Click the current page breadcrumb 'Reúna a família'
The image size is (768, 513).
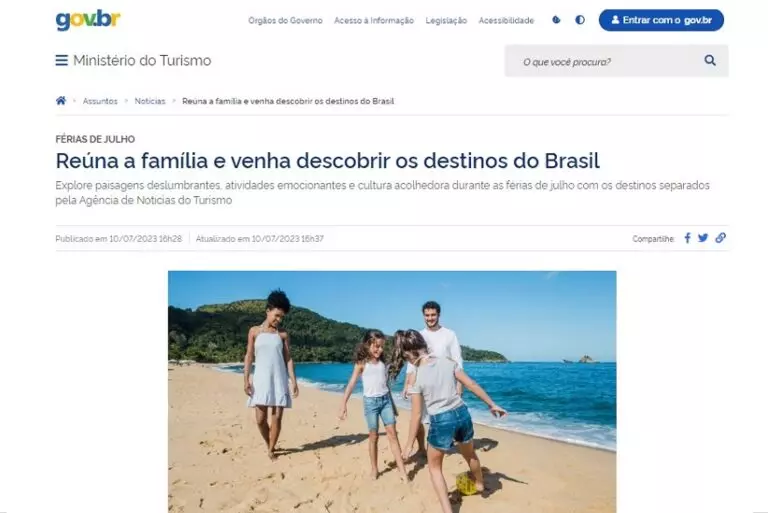[x=288, y=101]
